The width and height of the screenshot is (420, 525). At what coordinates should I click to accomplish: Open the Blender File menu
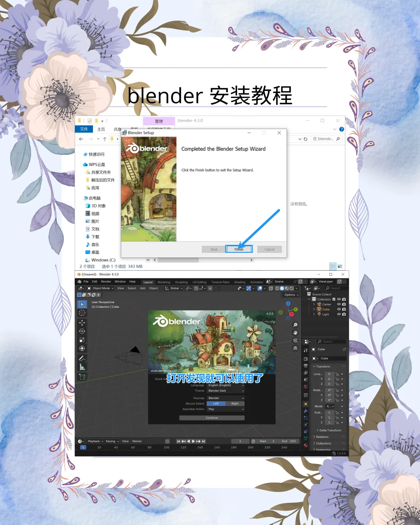click(x=86, y=282)
